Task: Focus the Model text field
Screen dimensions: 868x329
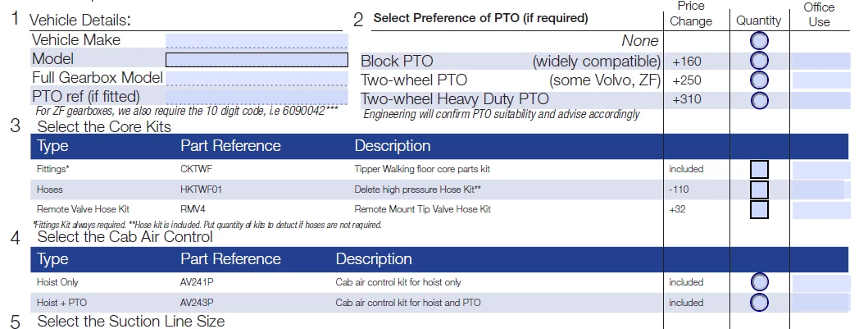Action: [257, 60]
